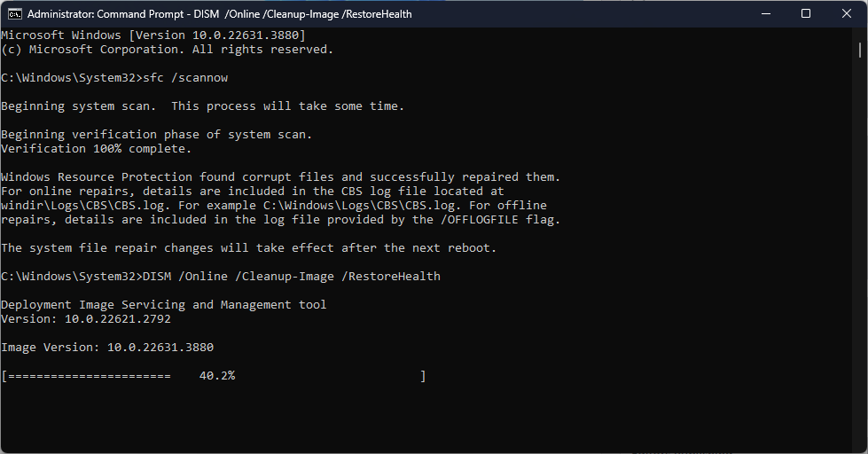Click the 'Version: 10.0.22621.2792' line
The height and width of the screenshot is (454, 868).
(x=85, y=319)
